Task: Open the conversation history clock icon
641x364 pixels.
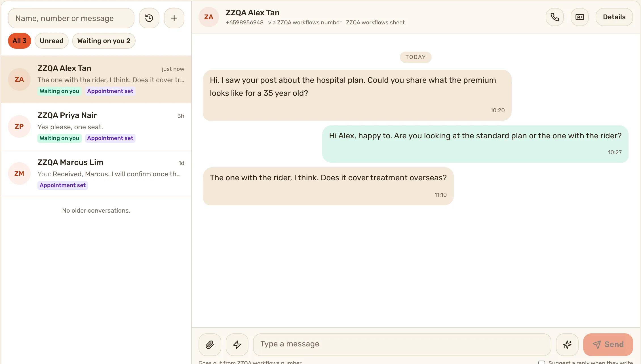Action: pos(149,18)
